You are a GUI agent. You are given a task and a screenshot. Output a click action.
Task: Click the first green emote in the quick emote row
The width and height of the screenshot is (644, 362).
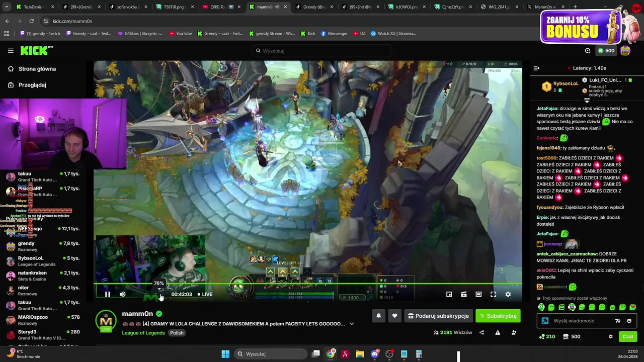541,307
